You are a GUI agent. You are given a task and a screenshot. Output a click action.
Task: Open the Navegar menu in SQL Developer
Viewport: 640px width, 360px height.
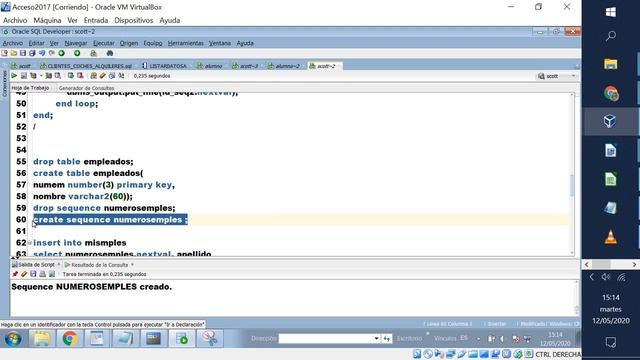click(x=76, y=43)
